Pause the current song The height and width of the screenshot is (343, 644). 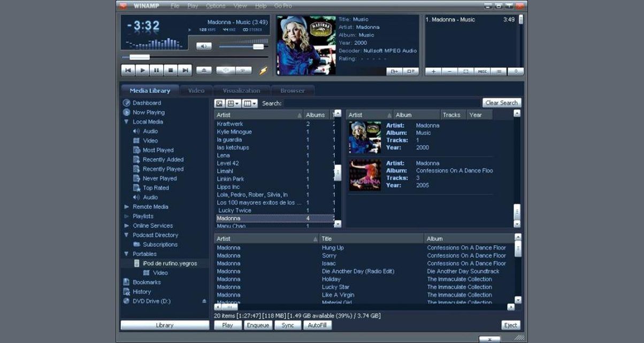(x=157, y=69)
